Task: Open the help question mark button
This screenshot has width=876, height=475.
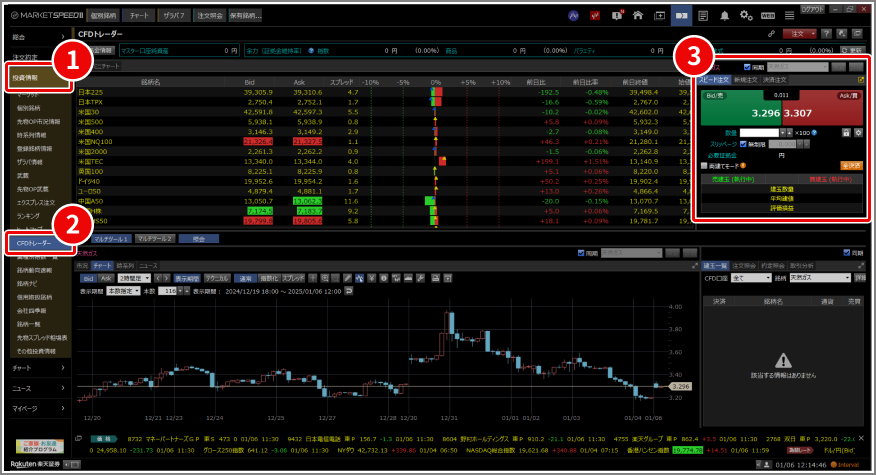Action: [827, 34]
